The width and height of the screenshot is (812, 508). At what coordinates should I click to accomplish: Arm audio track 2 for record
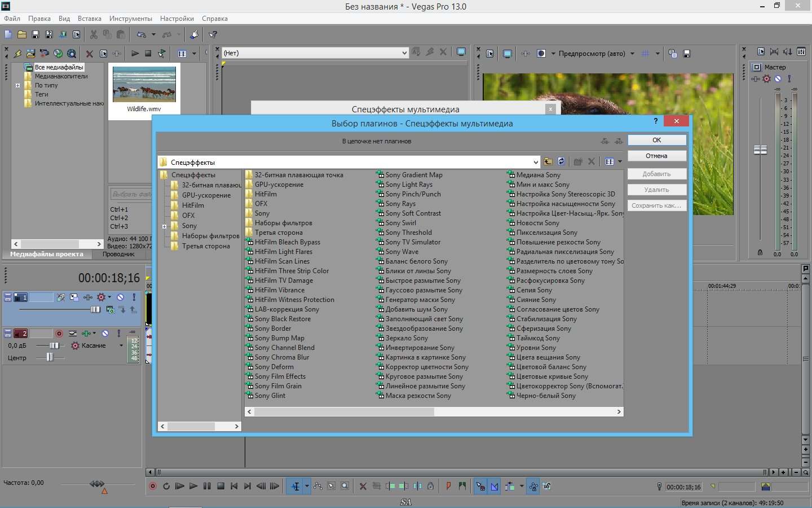[x=59, y=334]
